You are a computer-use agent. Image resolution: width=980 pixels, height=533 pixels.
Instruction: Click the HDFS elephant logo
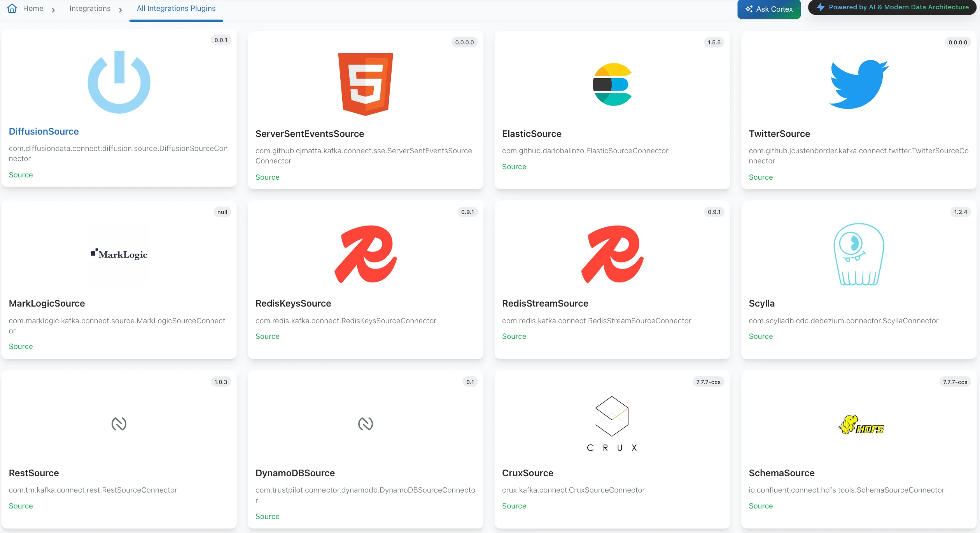coord(861,424)
